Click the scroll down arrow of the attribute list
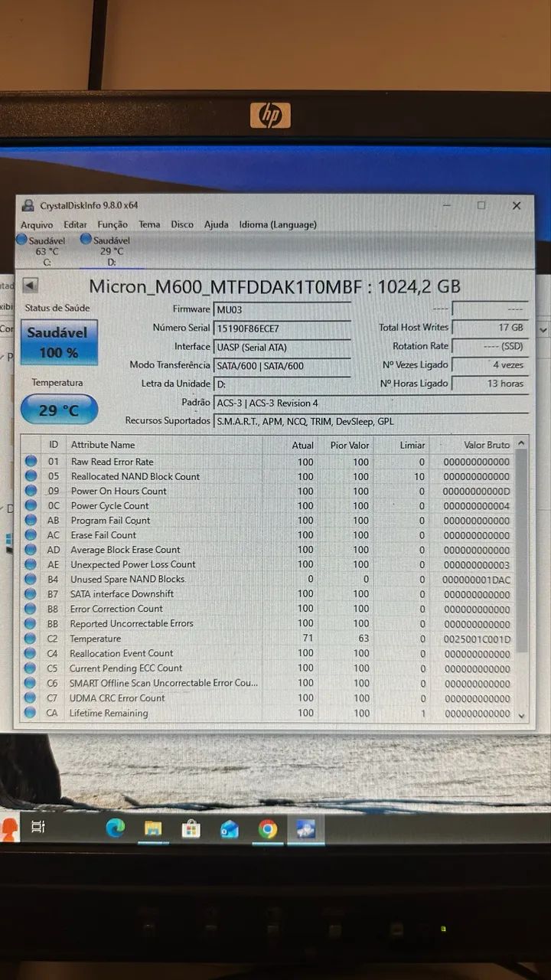 [x=522, y=716]
